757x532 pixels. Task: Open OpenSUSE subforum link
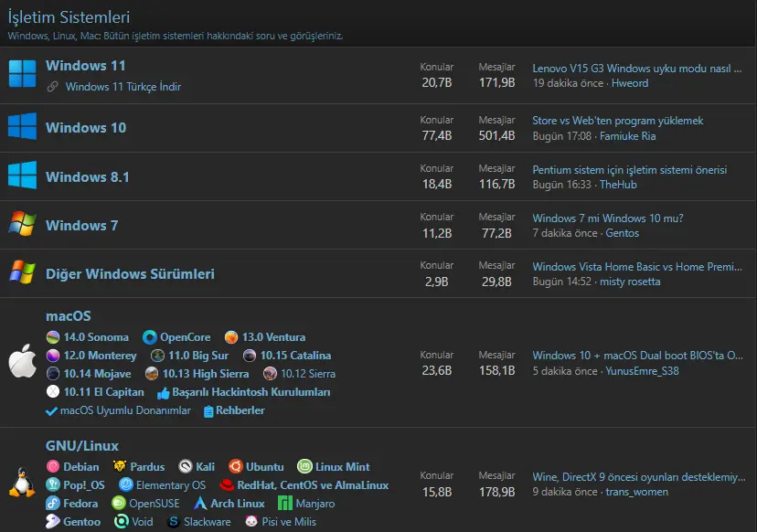[154, 503]
